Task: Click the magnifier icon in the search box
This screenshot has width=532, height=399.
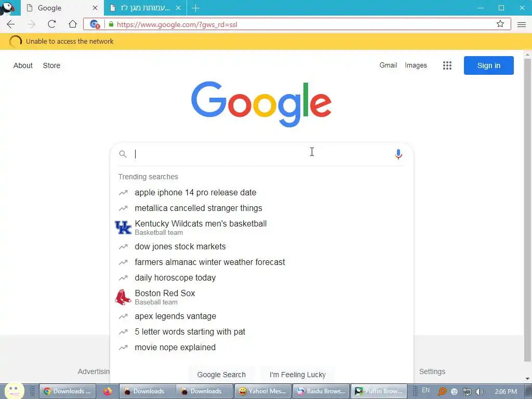Action: tap(123, 154)
